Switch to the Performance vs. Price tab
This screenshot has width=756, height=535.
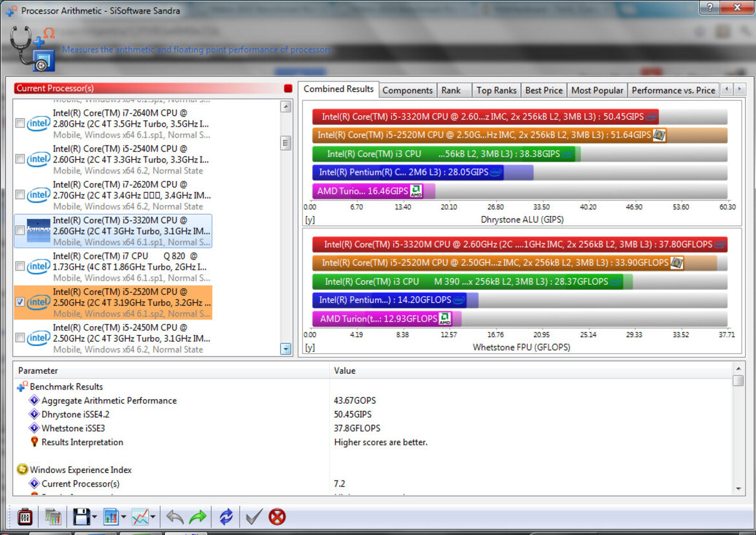(x=673, y=90)
